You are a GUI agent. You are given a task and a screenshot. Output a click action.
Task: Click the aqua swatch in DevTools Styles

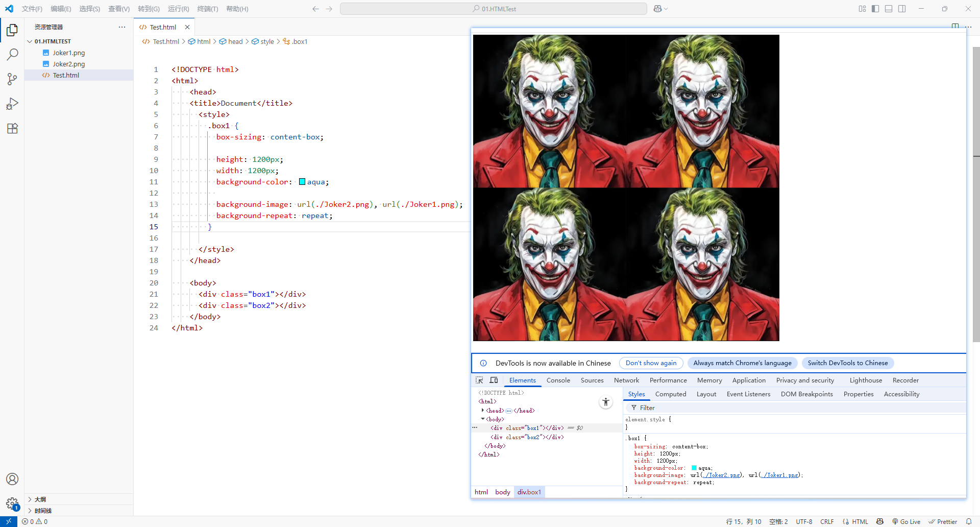(694, 468)
